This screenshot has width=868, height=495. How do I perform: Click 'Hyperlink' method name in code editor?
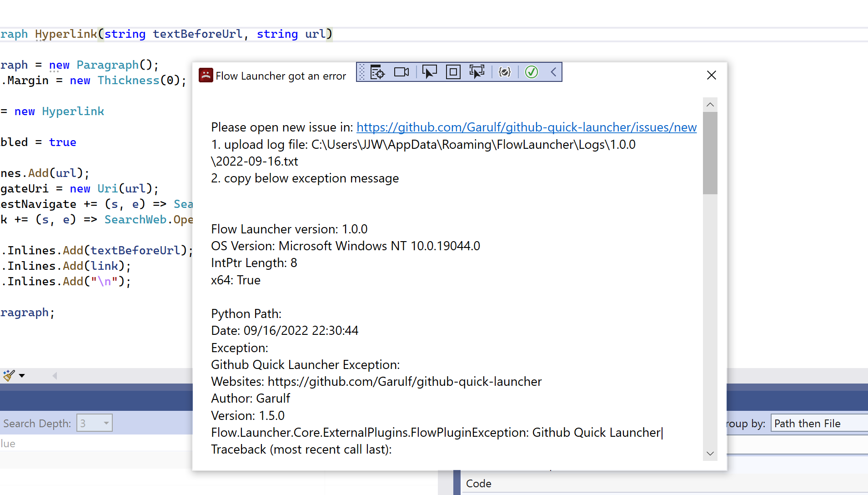[x=66, y=34]
